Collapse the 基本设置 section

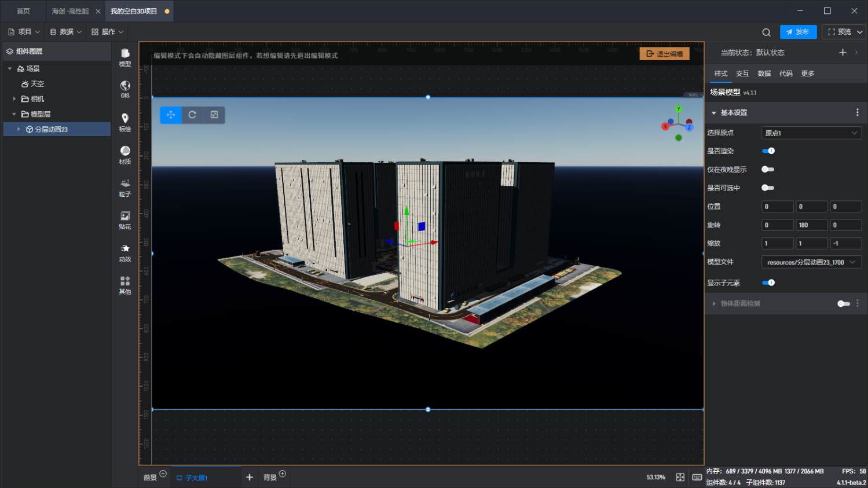click(714, 113)
